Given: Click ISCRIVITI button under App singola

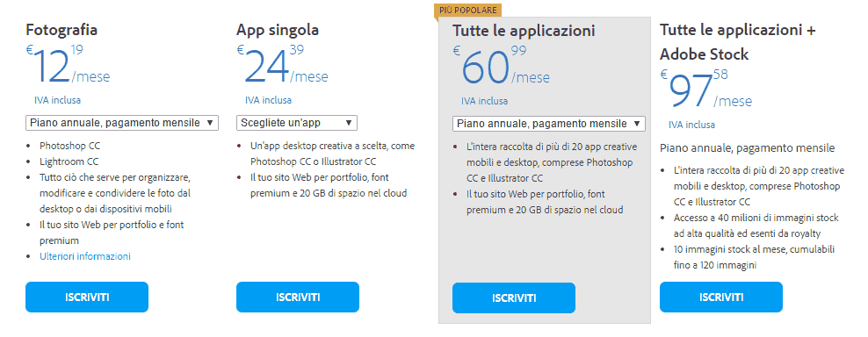Looking at the screenshot, I should tap(298, 298).
